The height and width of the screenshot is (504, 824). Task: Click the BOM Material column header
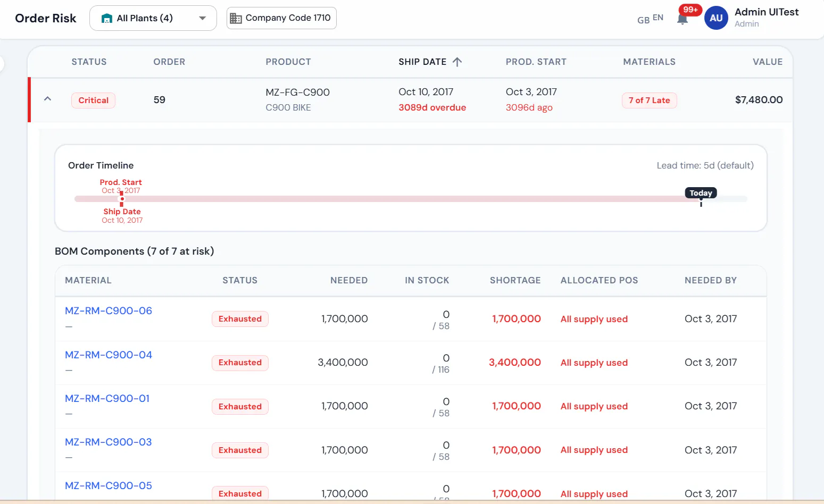coord(88,280)
